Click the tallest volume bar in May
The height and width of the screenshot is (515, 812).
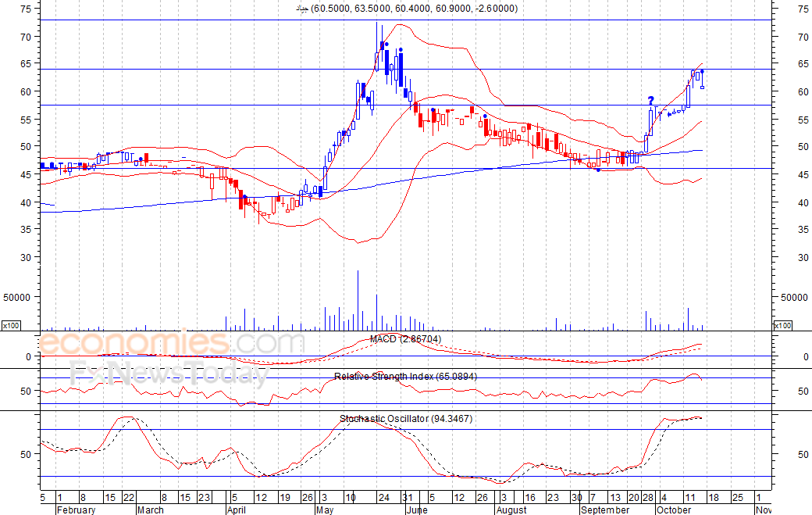(358, 301)
